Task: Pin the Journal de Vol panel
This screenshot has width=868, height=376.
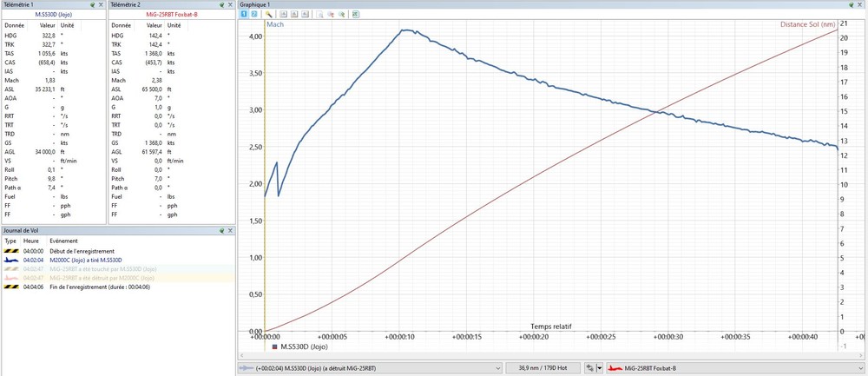Action: [222, 230]
